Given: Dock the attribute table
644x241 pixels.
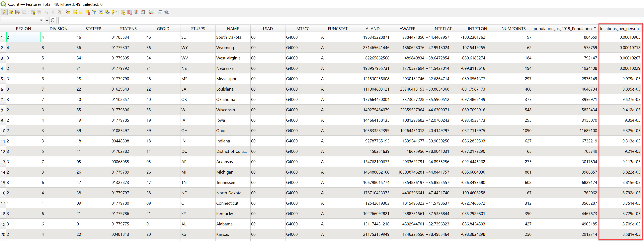Looking at the screenshot, I should pyautogui.click(x=160, y=12).
